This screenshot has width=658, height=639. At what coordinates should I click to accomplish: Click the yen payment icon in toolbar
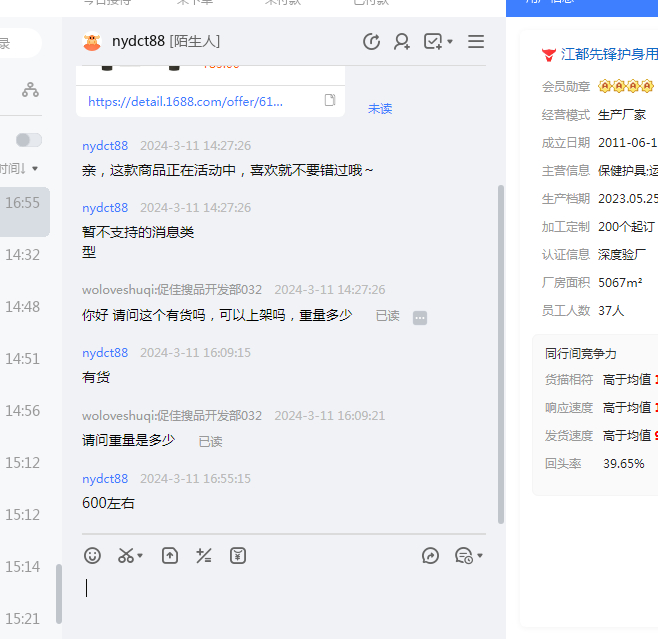[x=238, y=555]
